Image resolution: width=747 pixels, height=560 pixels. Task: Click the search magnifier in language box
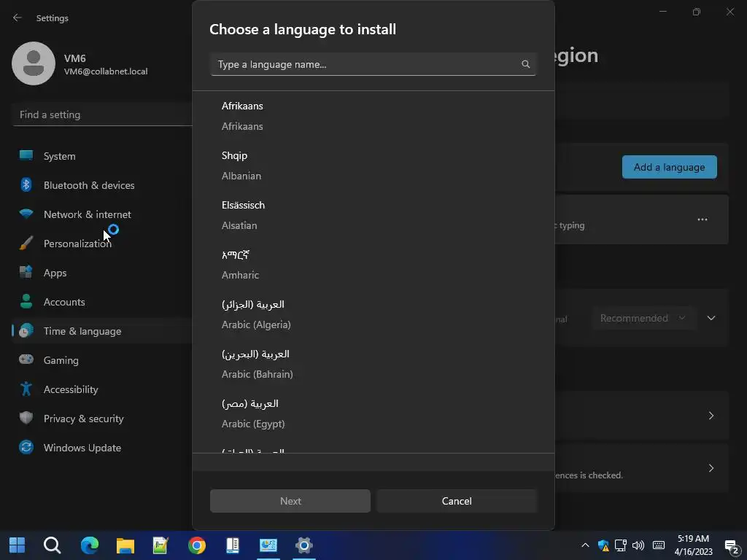[x=525, y=64]
